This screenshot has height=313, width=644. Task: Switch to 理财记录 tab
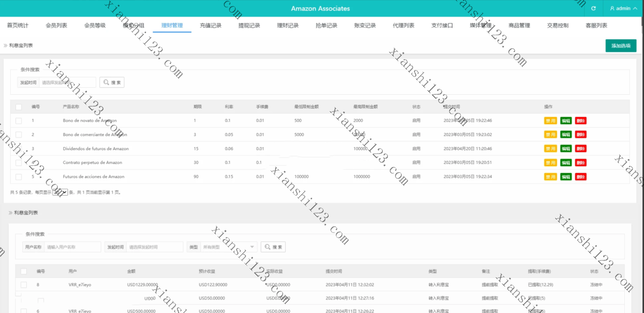(x=288, y=26)
